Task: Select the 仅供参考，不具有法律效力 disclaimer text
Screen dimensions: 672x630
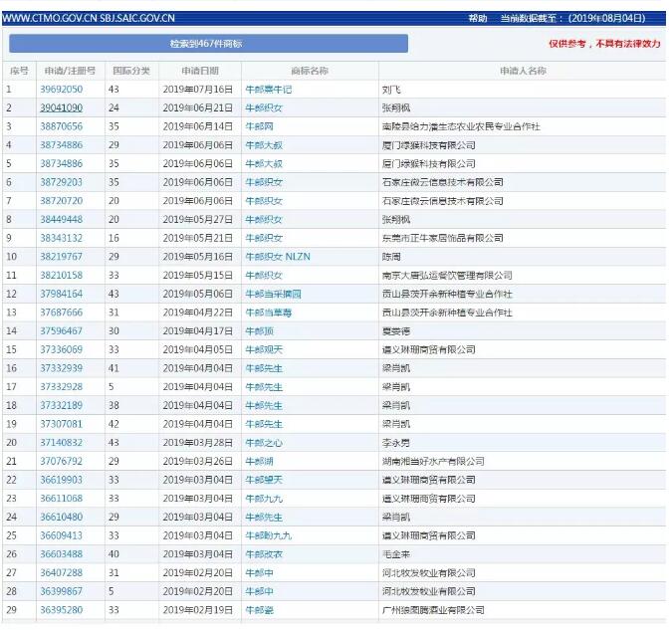Action: click(x=604, y=44)
